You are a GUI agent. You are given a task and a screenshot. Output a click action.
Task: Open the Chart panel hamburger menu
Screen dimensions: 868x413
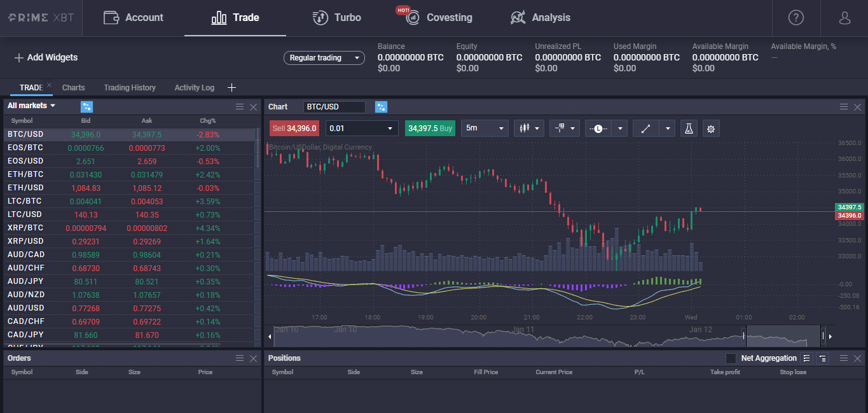point(844,107)
